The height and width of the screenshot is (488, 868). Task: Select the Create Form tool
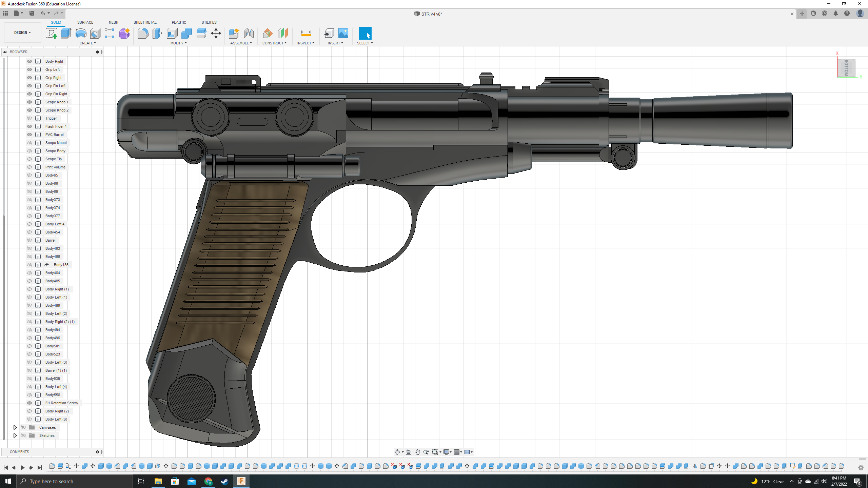(x=124, y=33)
